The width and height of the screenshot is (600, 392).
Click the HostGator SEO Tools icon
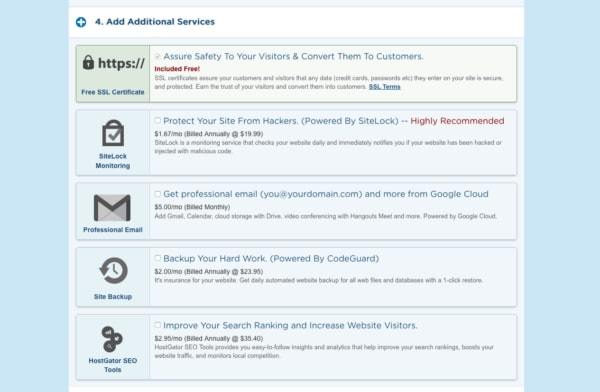click(x=112, y=339)
